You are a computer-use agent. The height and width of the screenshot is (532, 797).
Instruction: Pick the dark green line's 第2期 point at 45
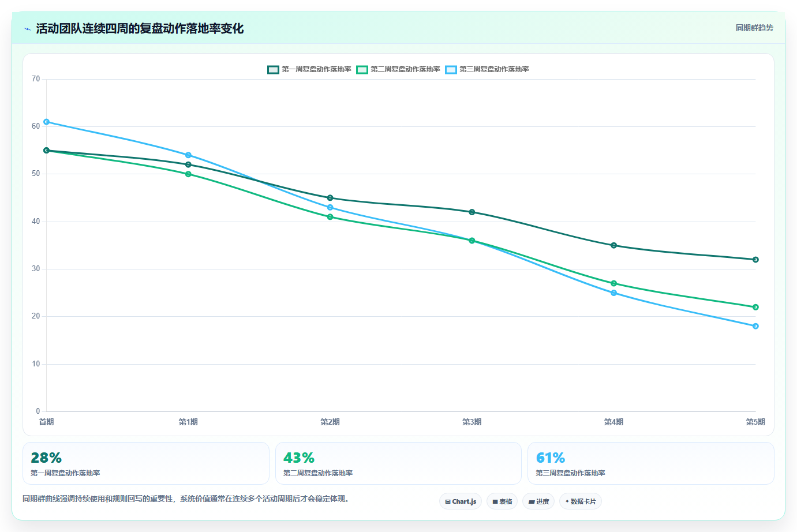pos(330,198)
